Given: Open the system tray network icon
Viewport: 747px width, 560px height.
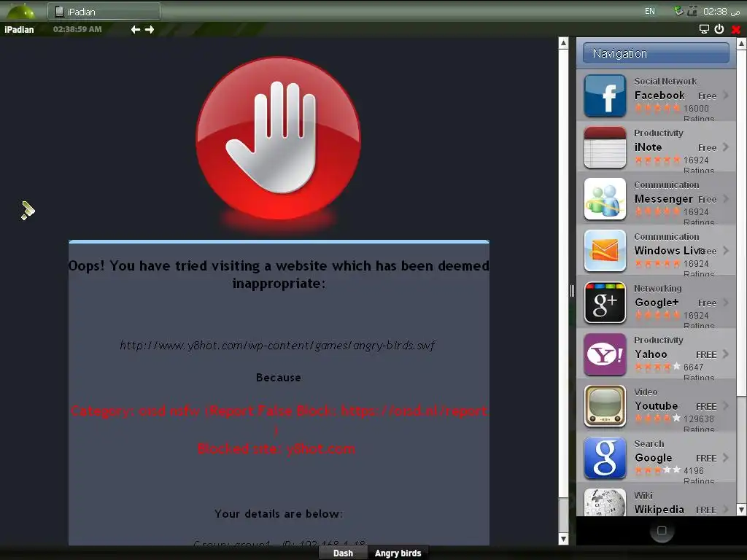Looking at the screenshot, I should point(679,10).
